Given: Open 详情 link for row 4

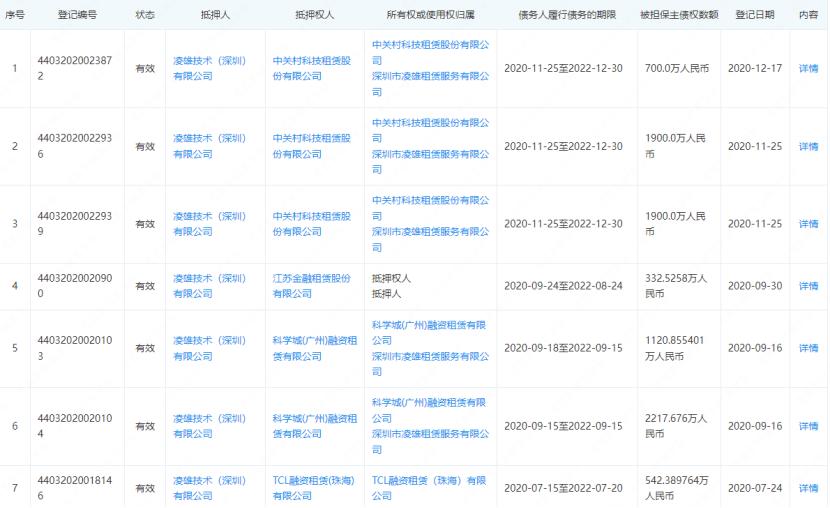Looking at the screenshot, I should coord(808,286).
